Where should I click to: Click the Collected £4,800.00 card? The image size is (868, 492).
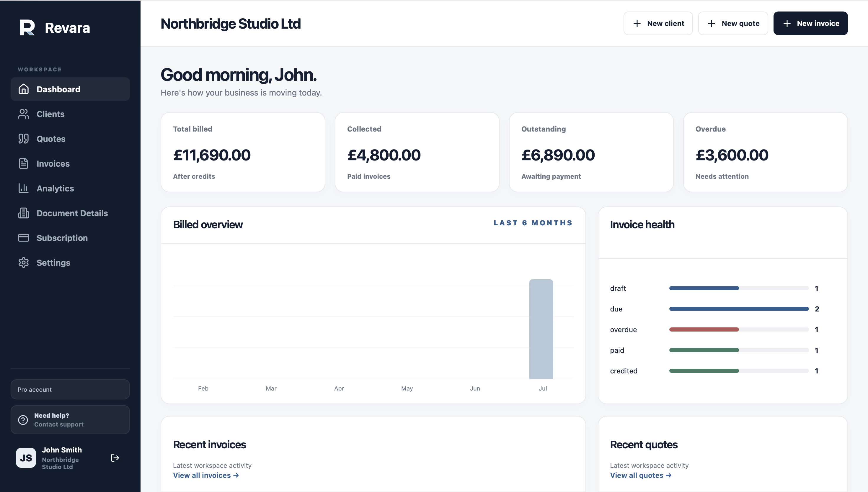pyautogui.click(x=417, y=152)
